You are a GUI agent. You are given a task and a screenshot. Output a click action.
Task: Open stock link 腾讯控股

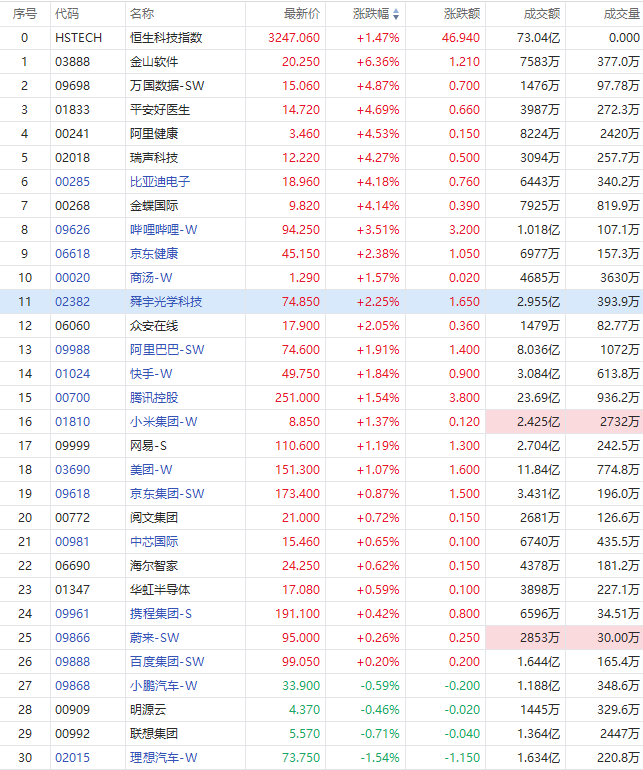[154, 398]
